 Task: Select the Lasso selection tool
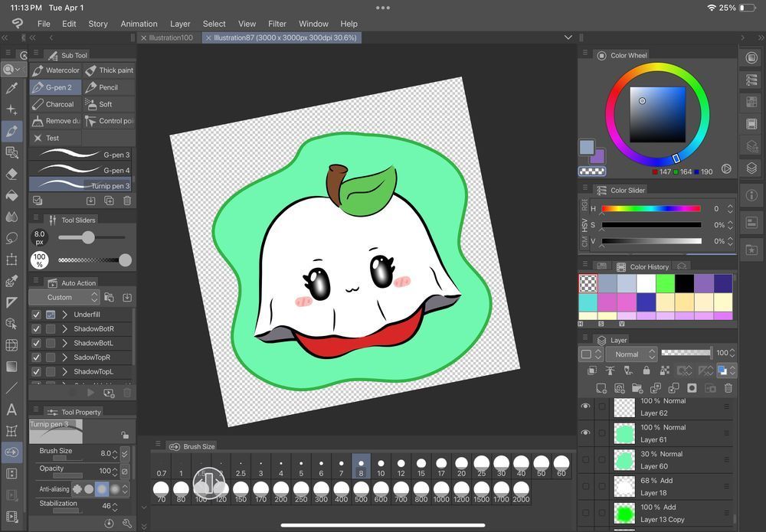click(11, 239)
